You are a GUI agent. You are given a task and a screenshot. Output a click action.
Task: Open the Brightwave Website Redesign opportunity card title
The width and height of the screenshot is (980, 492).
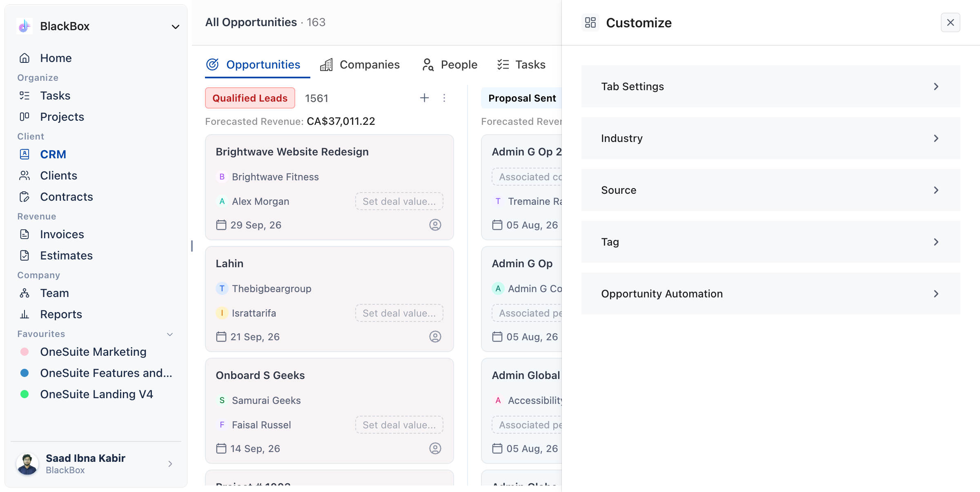[292, 152]
